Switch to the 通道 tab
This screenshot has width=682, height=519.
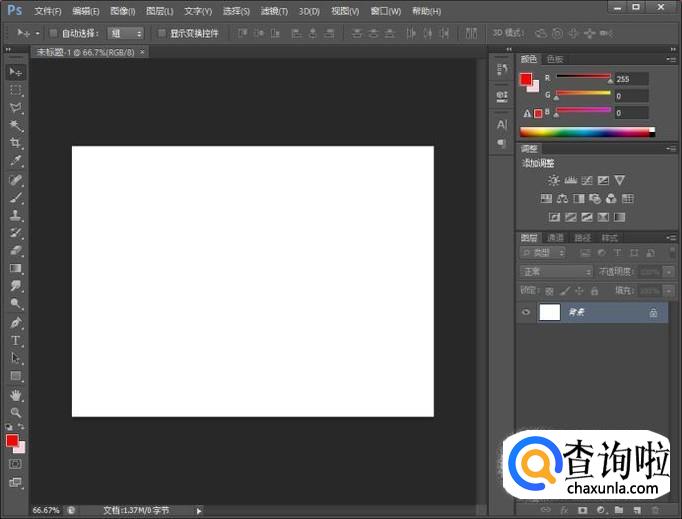coord(556,237)
